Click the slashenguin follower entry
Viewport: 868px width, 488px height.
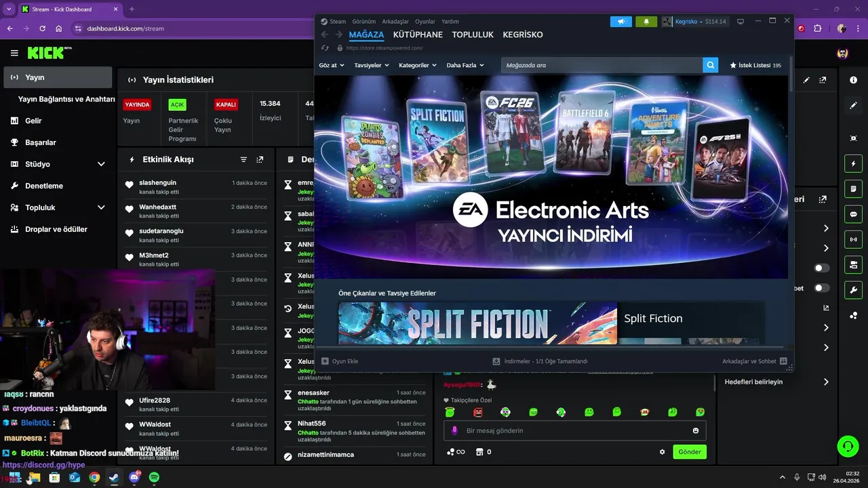[x=197, y=186]
